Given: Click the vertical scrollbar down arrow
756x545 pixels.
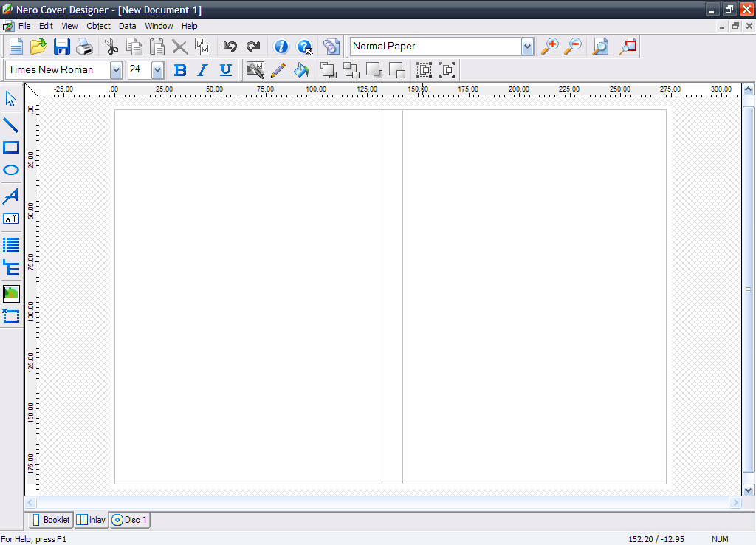Looking at the screenshot, I should (749, 490).
